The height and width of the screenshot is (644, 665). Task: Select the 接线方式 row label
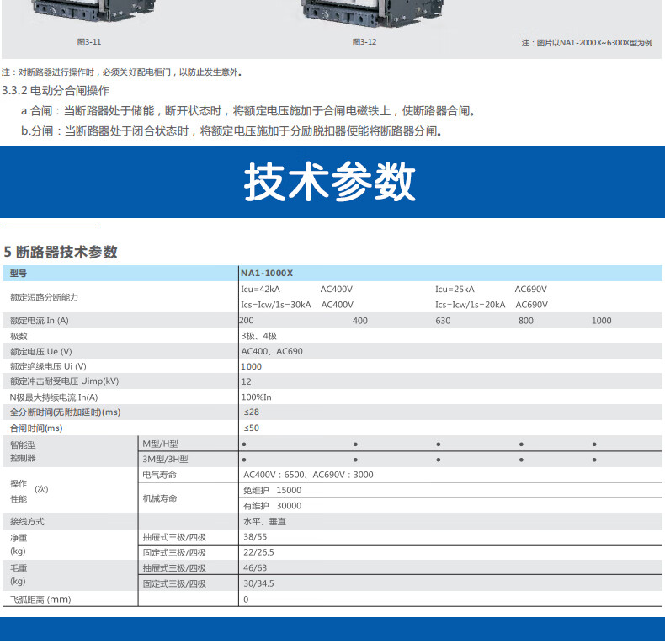tap(27, 521)
